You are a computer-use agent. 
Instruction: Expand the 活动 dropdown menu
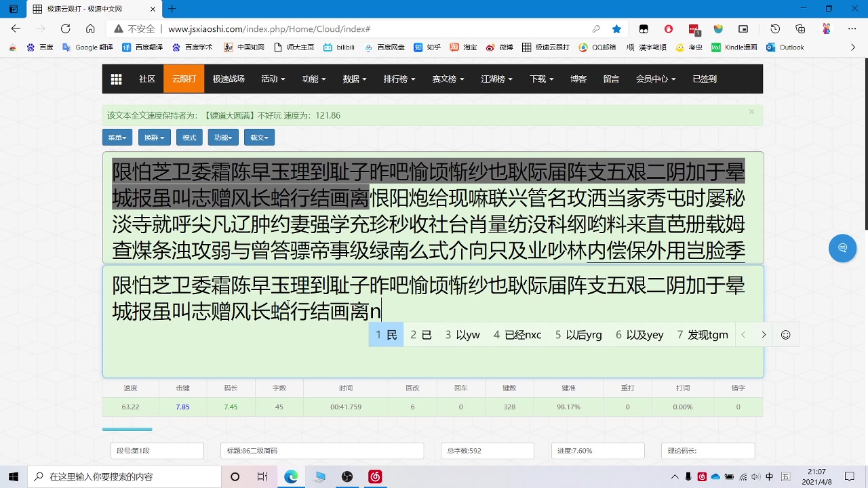click(273, 79)
